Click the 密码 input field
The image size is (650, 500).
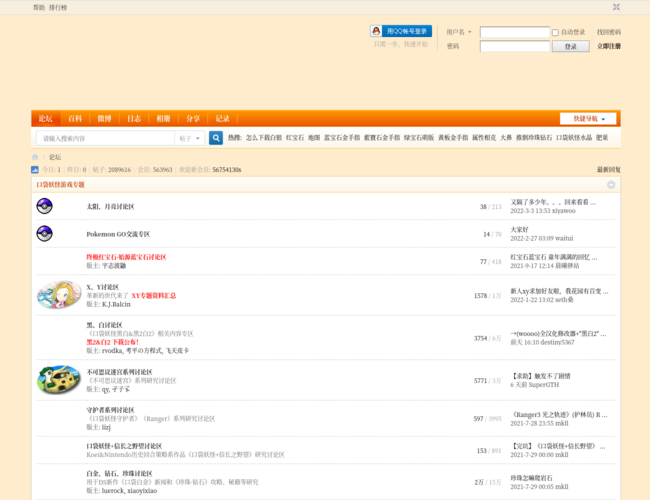tap(514, 46)
